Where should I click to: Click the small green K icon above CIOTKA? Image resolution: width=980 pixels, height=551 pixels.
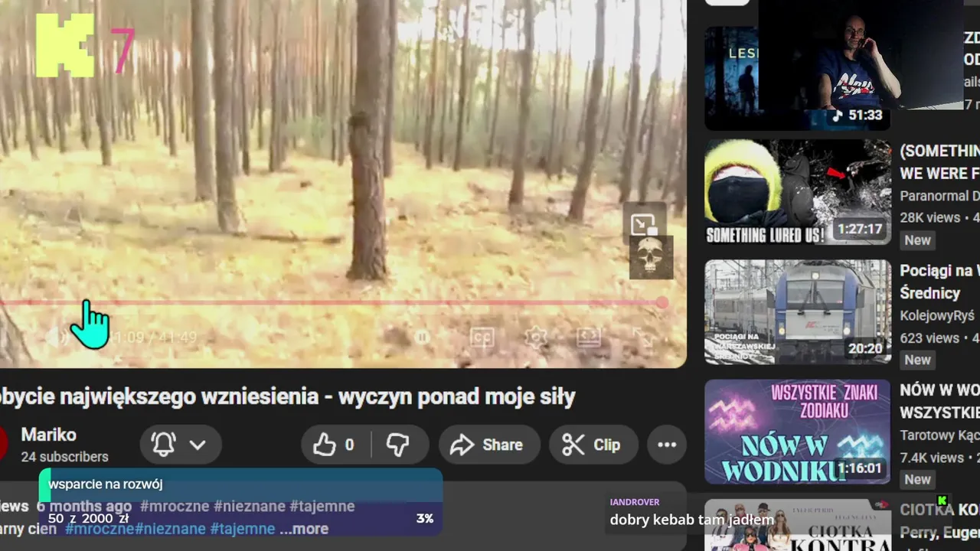point(942,500)
